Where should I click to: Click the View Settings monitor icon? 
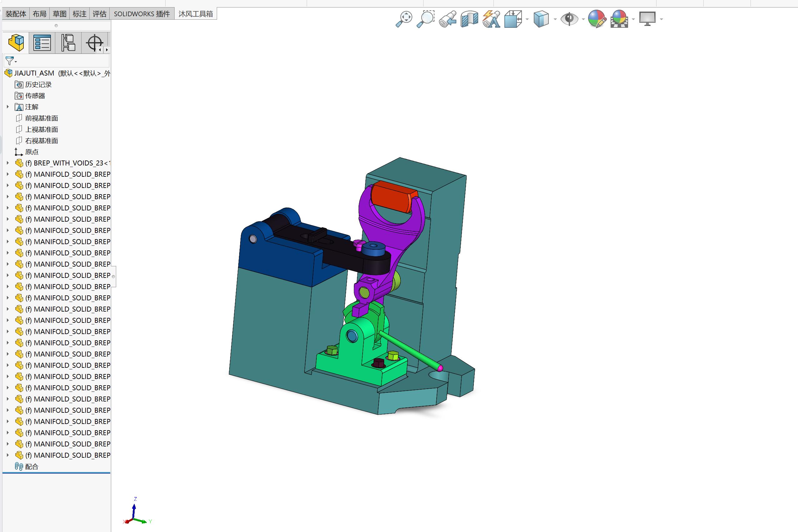coord(647,19)
